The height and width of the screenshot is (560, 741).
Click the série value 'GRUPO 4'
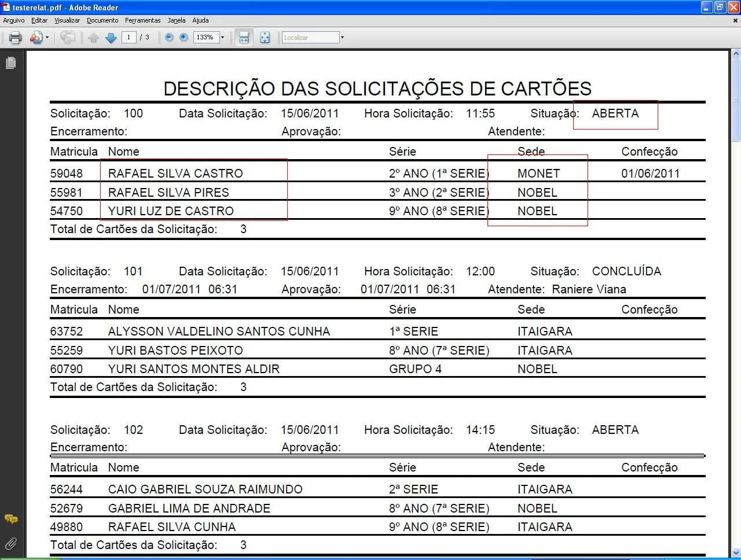click(x=416, y=369)
